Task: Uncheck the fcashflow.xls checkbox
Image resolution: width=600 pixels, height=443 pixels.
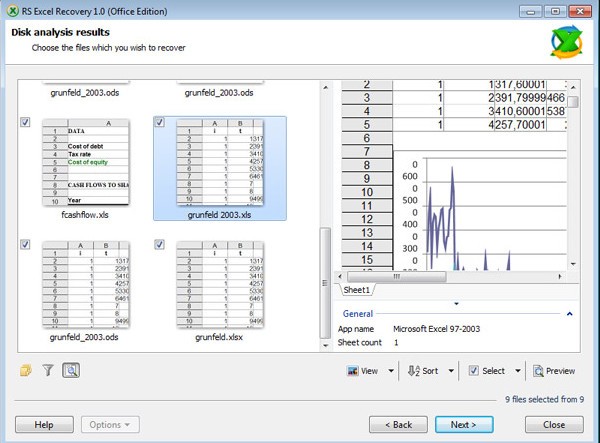Action: click(25, 122)
